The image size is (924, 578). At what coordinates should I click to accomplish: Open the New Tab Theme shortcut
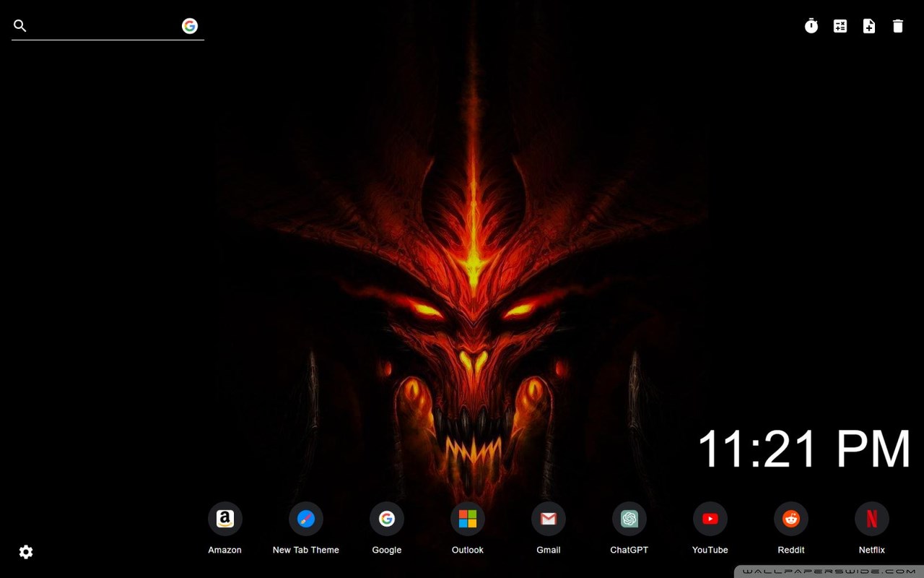(x=306, y=519)
